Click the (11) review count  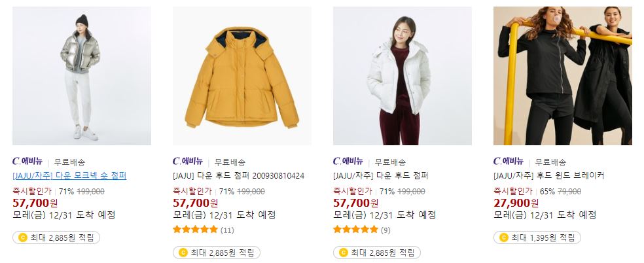pos(227,230)
